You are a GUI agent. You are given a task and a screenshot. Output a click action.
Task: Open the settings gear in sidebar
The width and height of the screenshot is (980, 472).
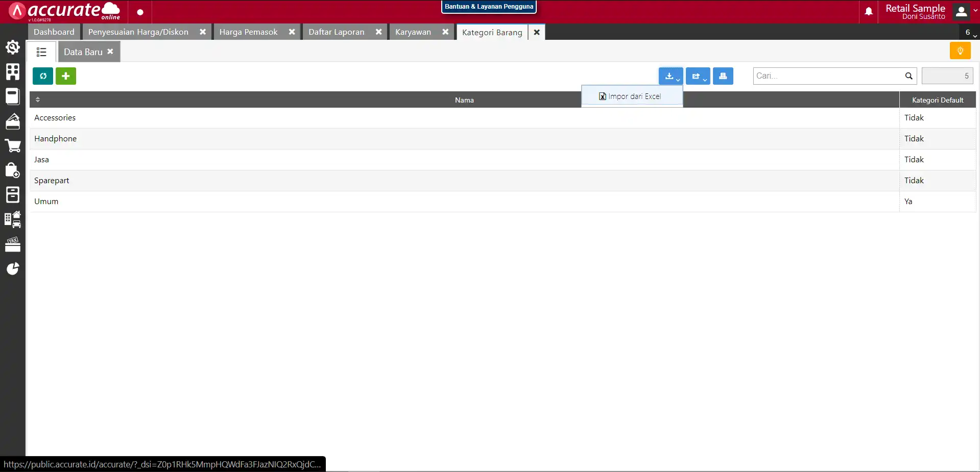[x=13, y=47]
